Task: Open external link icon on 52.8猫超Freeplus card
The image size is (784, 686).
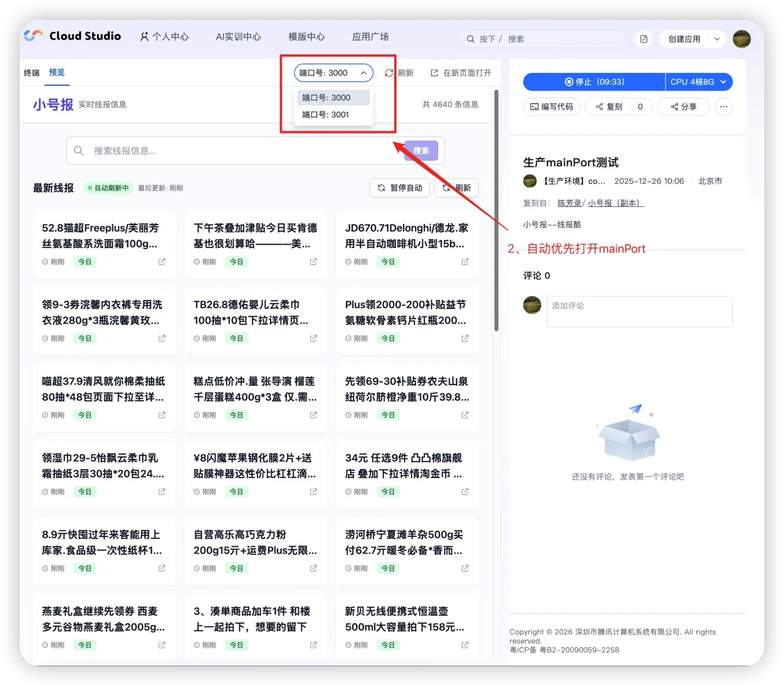Action: pyautogui.click(x=161, y=262)
